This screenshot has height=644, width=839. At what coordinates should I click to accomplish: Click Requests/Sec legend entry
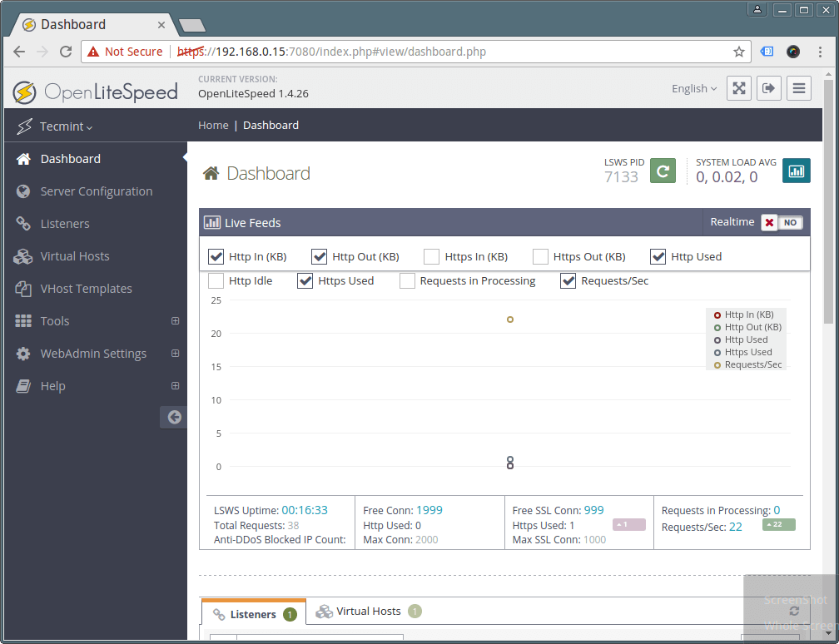pos(748,364)
